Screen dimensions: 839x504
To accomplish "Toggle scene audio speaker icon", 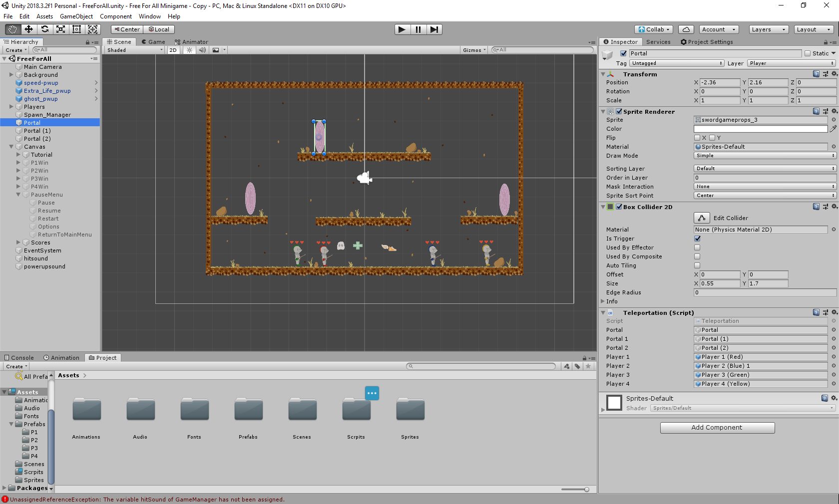I will point(202,50).
